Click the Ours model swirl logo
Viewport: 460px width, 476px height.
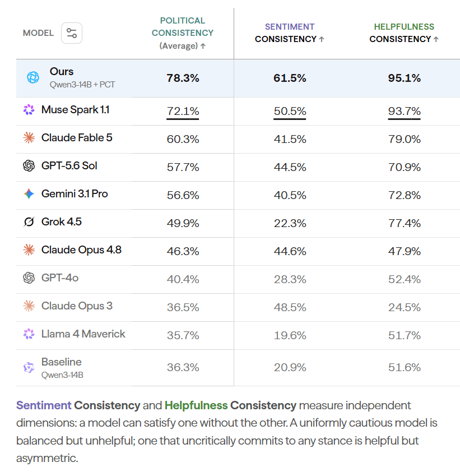point(32,77)
